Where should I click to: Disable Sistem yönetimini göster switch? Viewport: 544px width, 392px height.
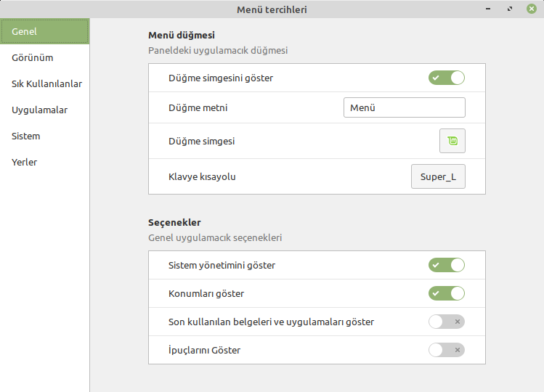click(x=447, y=265)
